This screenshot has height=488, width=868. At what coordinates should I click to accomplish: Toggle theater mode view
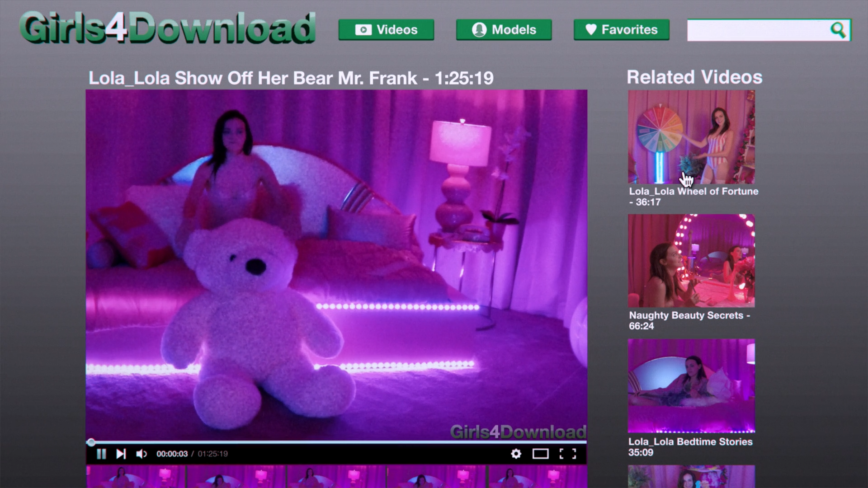coord(540,454)
